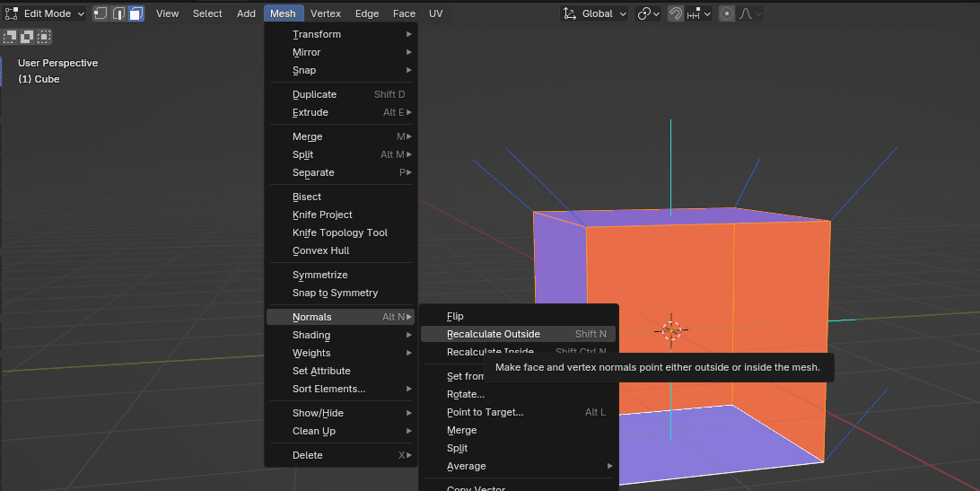This screenshot has width=980, height=491.
Task: Click the 3D cursor in the viewport
Action: tap(671, 330)
